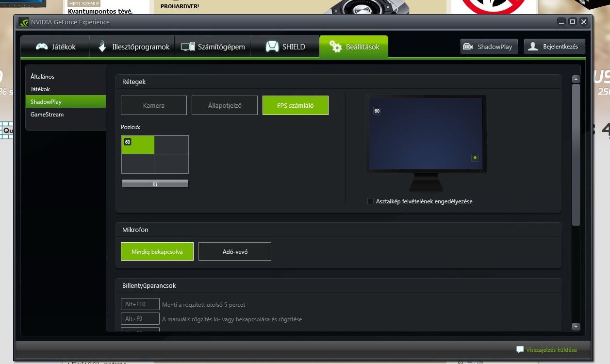
Task: Set position to the bottom-right quadrant
Action: tap(171, 164)
